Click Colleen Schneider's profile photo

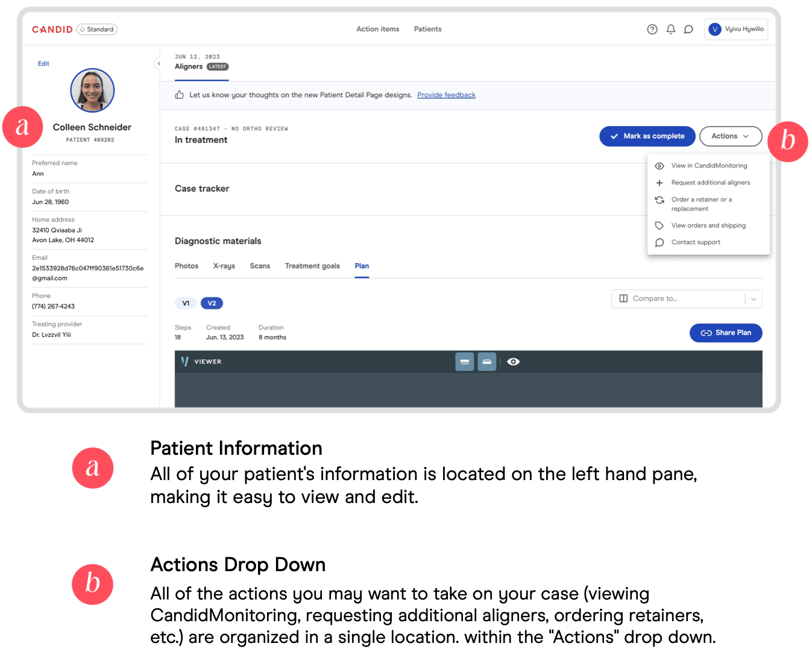point(92,90)
